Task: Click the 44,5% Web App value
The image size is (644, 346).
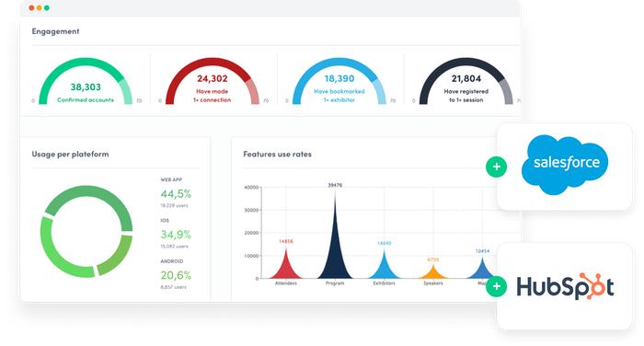Action: tap(176, 193)
